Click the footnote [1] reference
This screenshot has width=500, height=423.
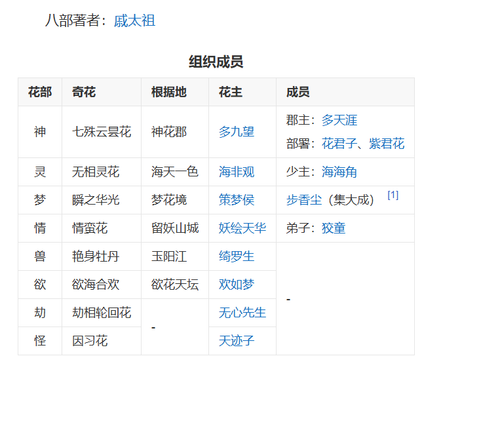pyautogui.click(x=393, y=195)
